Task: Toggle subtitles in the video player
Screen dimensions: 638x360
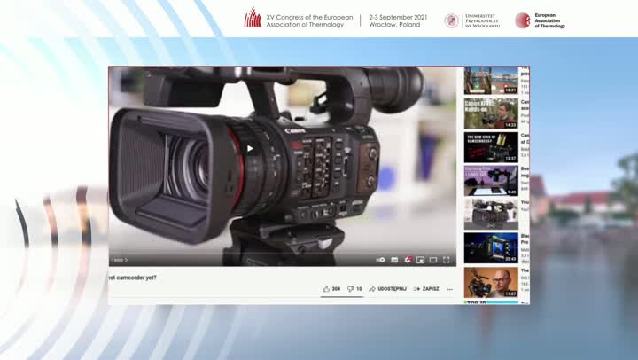Action: (395, 260)
